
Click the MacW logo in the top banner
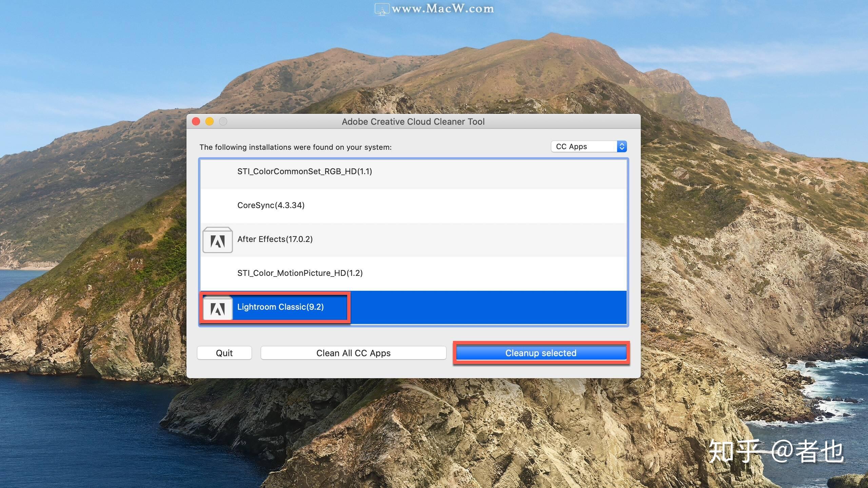(x=382, y=9)
